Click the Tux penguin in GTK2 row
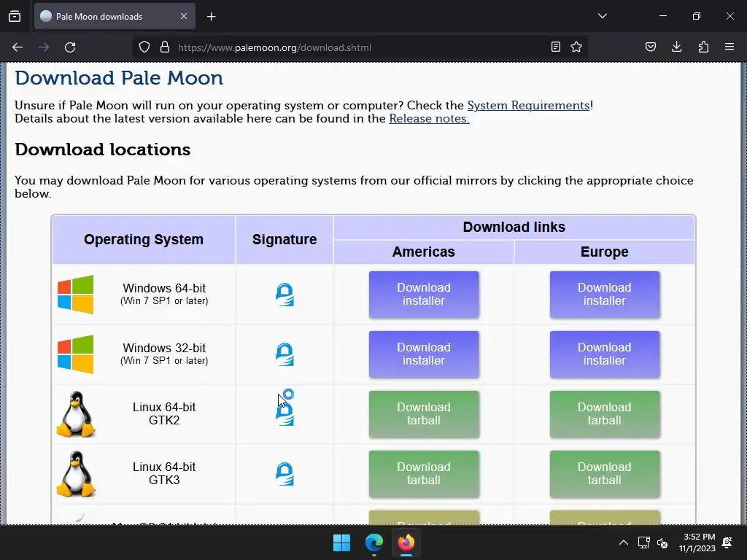The height and width of the screenshot is (560, 747). pyautogui.click(x=76, y=414)
